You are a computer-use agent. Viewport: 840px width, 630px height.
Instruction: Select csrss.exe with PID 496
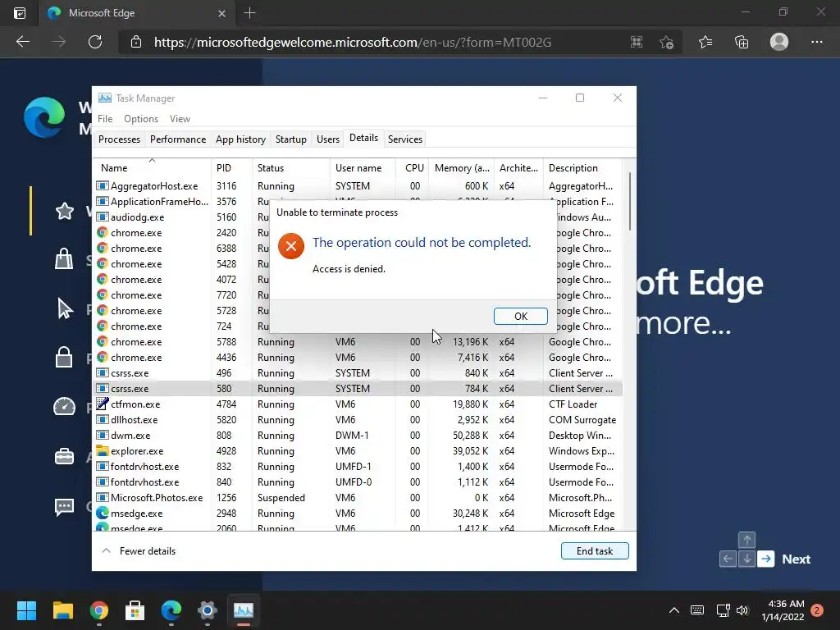coord(358,373)
